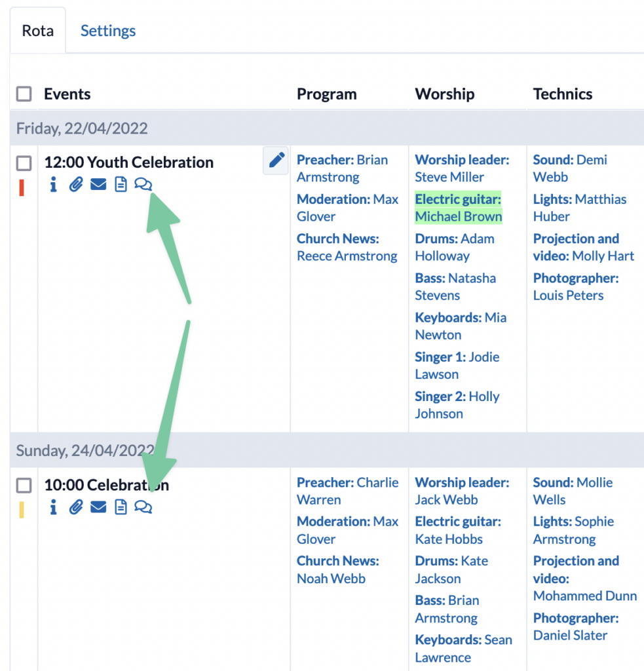Screen dimensions: 644x671
Task: Click yellow status marker of 10:00 Celebration
Action: (x=22, y=510)
